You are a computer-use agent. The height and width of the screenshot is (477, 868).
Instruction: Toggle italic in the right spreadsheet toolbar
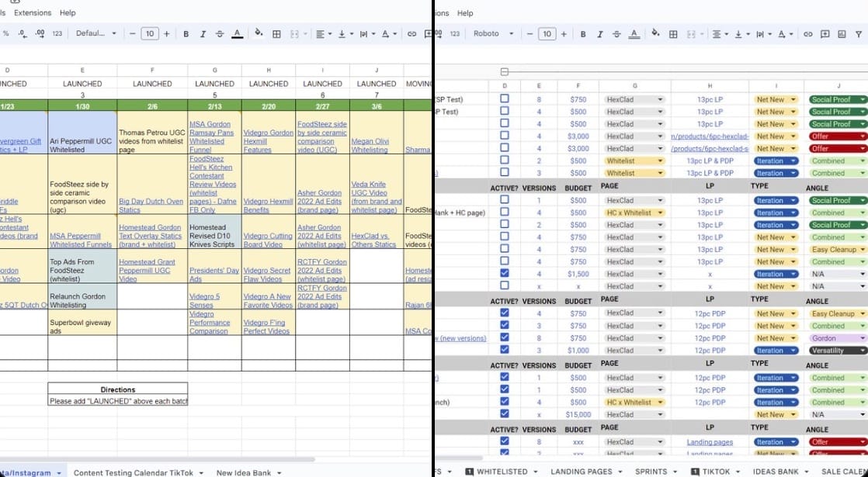pyautogui.click(x=599, y=33)
